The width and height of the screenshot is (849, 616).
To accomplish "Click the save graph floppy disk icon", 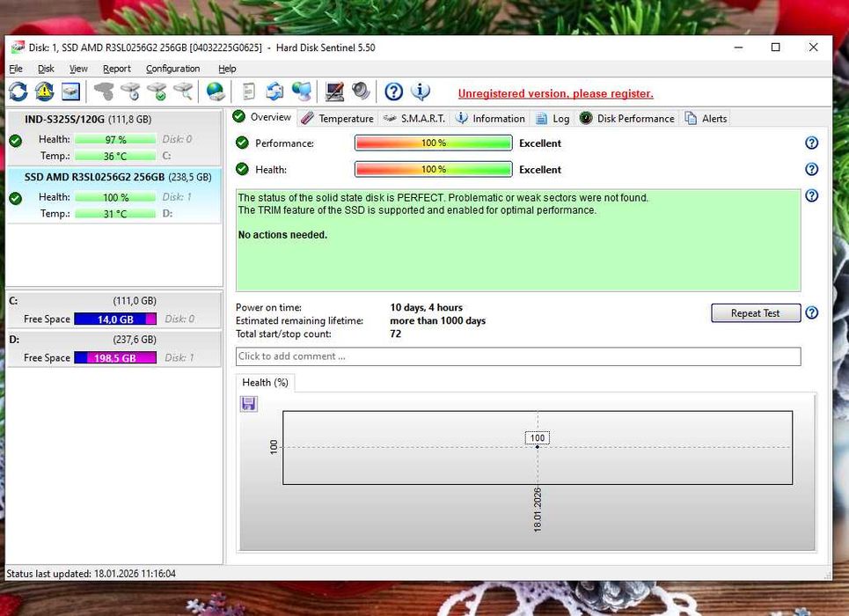I will coord(248,404).
